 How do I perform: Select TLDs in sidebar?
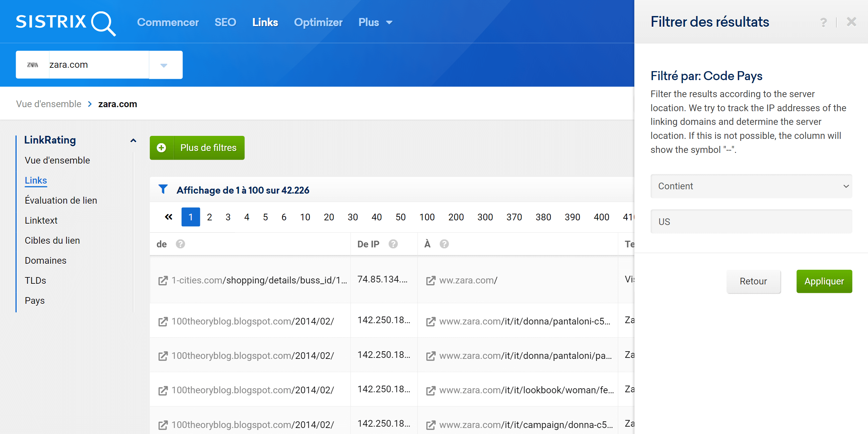click(x=35, y=280)
